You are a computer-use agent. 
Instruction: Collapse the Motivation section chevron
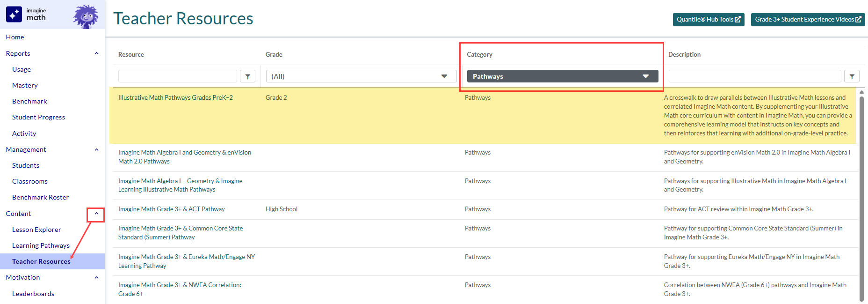96,278
